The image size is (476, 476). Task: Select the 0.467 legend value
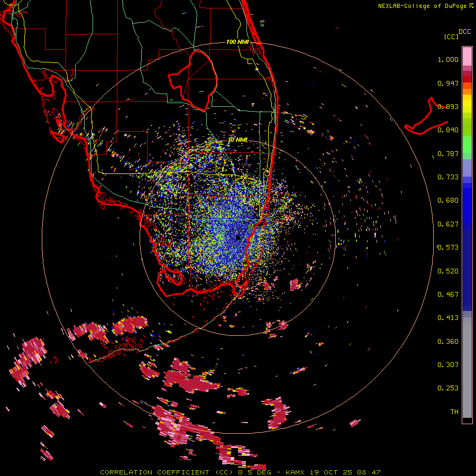point(448,295)
